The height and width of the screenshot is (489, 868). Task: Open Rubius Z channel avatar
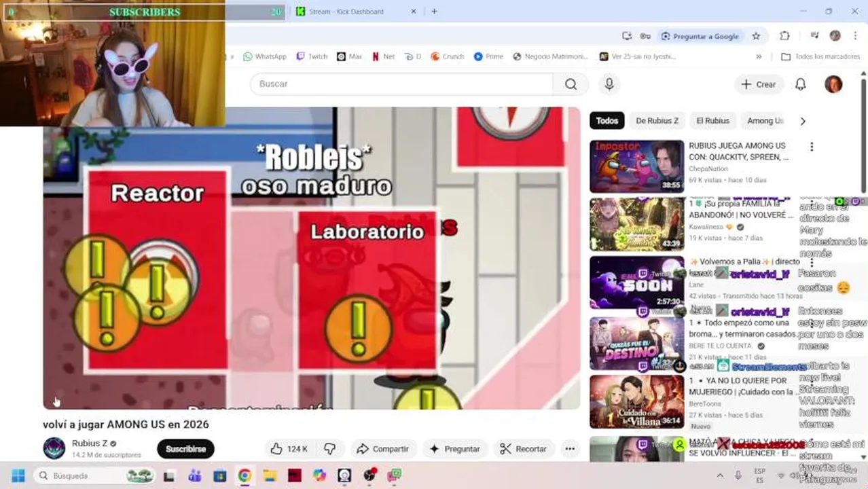[x=54, y=448]
